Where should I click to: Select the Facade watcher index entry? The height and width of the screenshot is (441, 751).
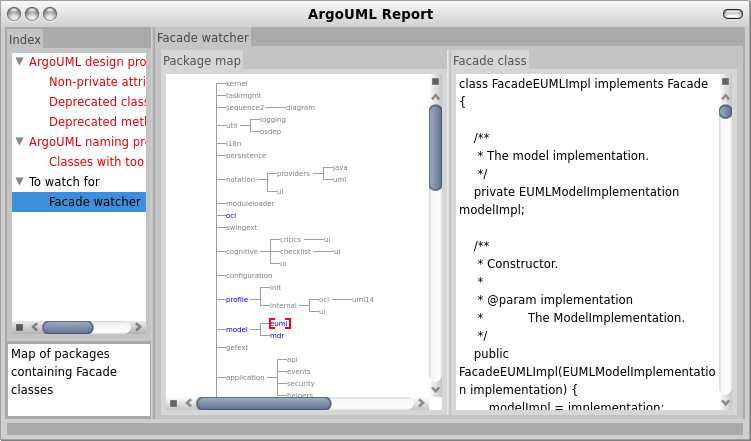point(79,202)
